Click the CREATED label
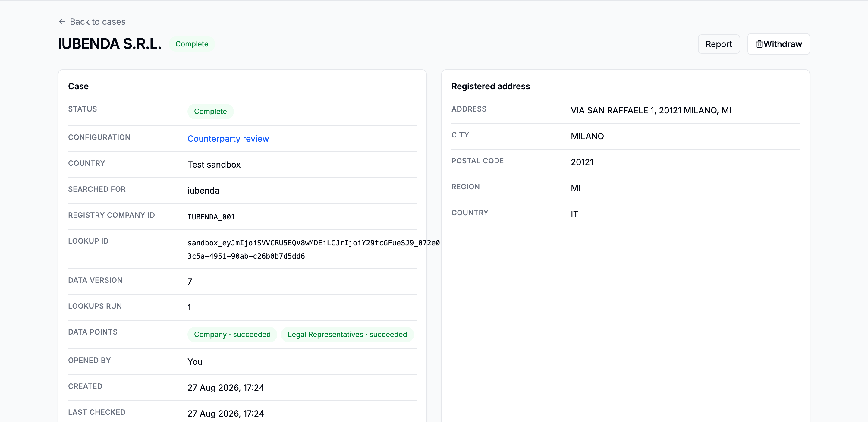Image resolution: width=868 pixels, height=422 pixels. [x=85, y=387]
